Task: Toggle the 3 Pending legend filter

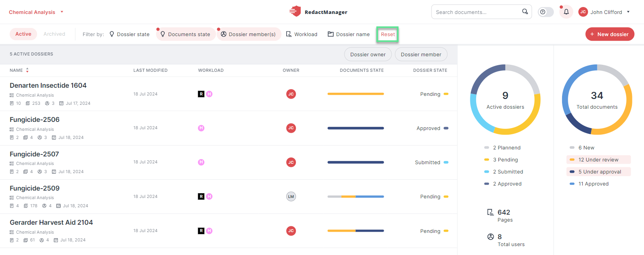Action: pos(501,160)
